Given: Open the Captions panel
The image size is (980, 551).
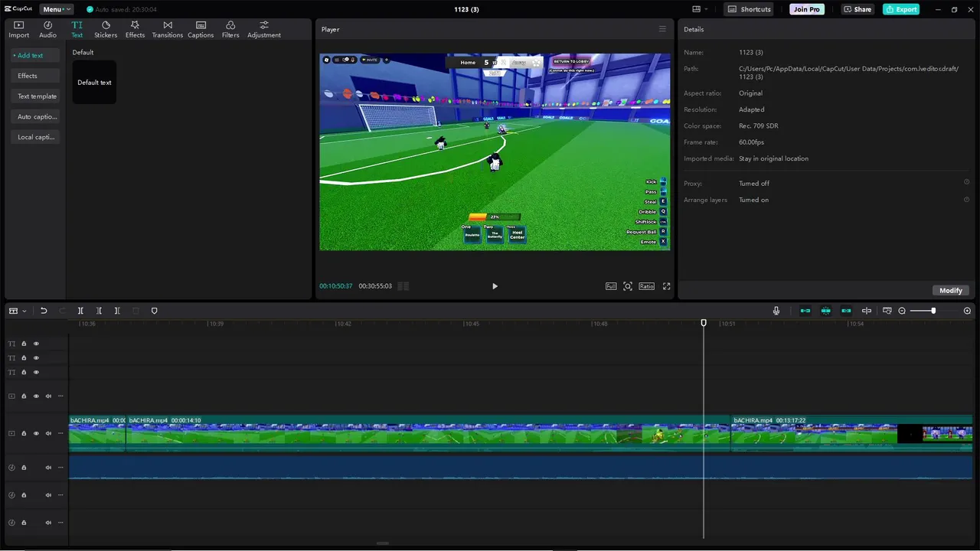Looking at the screenshot, I should (x=201, y=30).
